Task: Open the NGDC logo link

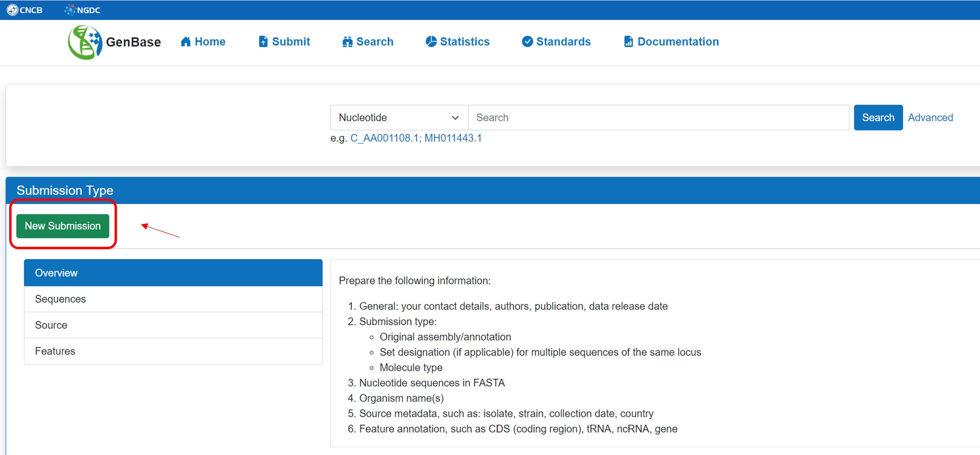Action: pos(83,10)
